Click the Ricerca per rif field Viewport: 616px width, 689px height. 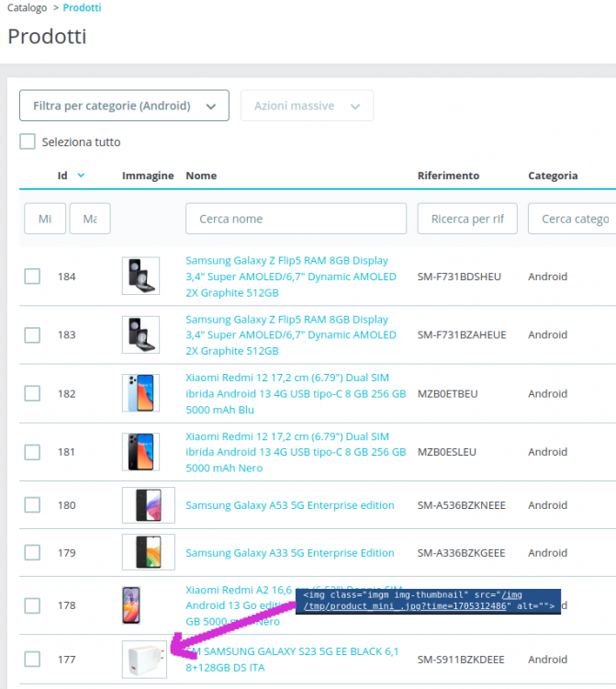[467, 219]
